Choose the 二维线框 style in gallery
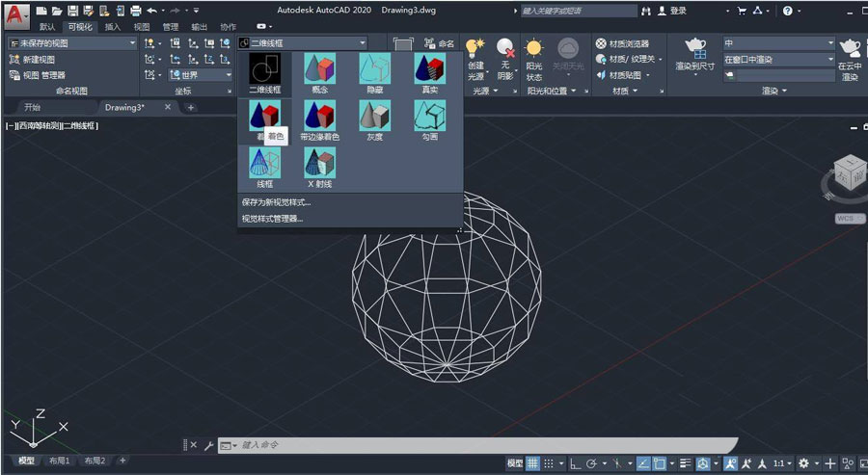This screenshot has width=868, height=475. (264, 73)
